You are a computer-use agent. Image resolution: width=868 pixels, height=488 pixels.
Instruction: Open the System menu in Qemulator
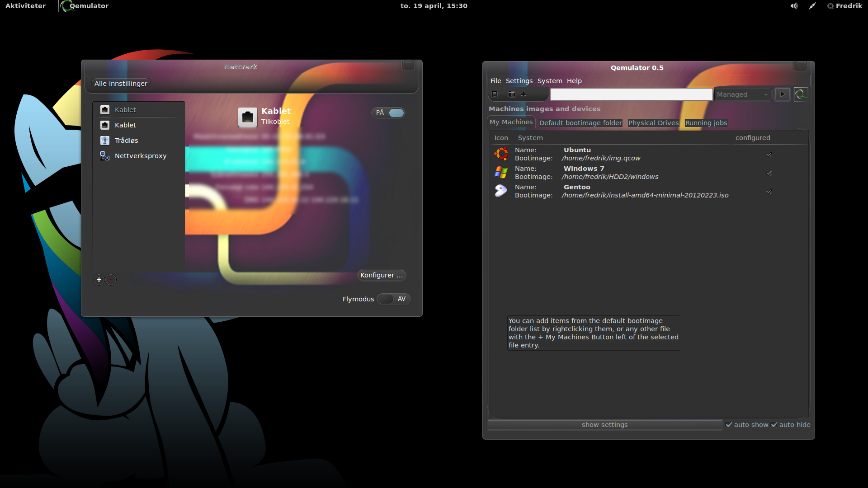[550, 81]
